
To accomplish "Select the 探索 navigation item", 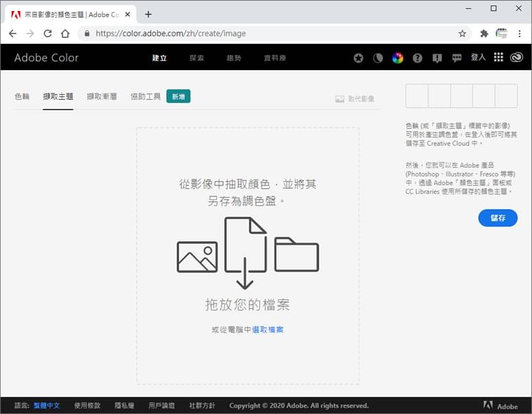I will pyautogui.click(x=196, y=58).
